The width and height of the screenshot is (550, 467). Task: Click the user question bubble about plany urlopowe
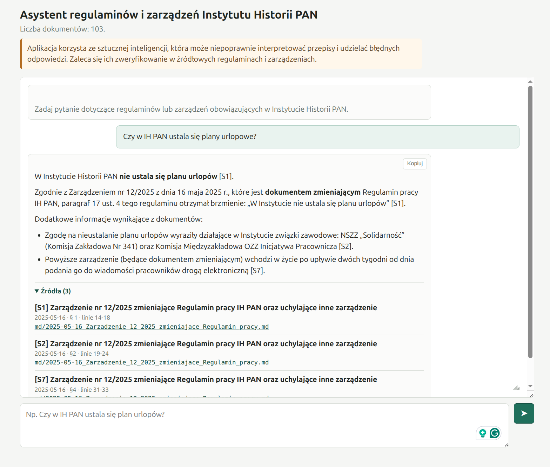click(x=317, y=137)
